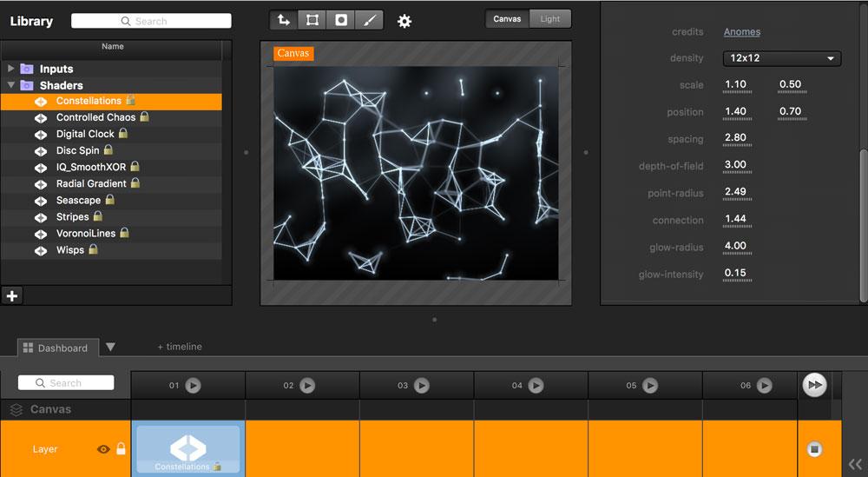This screenshot has height=477, width=868.
Task: Open settings with the gear icon
Action: point(404,21)
